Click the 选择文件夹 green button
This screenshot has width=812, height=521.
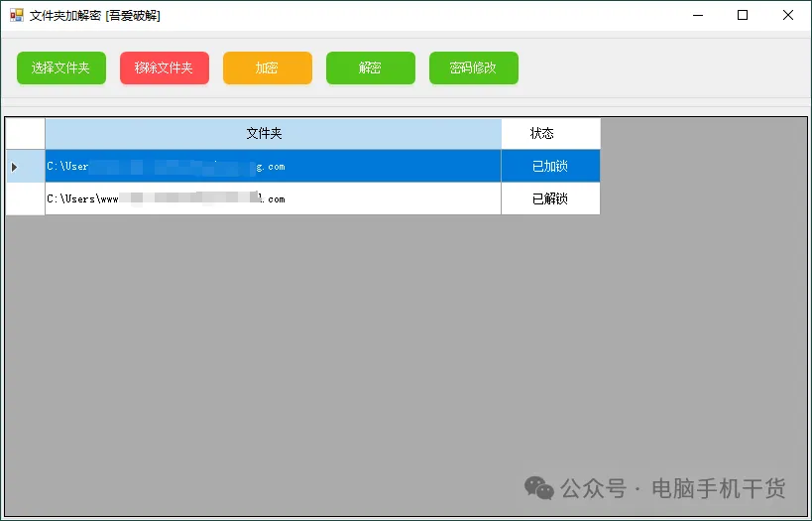click(x=61, y=67)
